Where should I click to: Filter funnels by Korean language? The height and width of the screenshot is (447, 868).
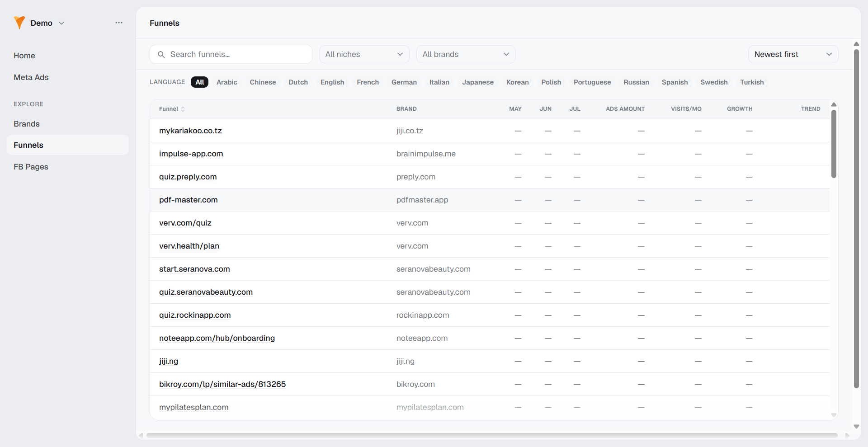[518, 82]
